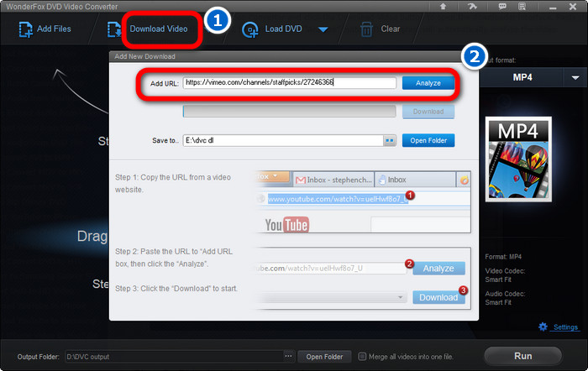This screenshot has height=371, width=588.
Task: Open the Download Video tool
Action: click(x=158, y=29)
